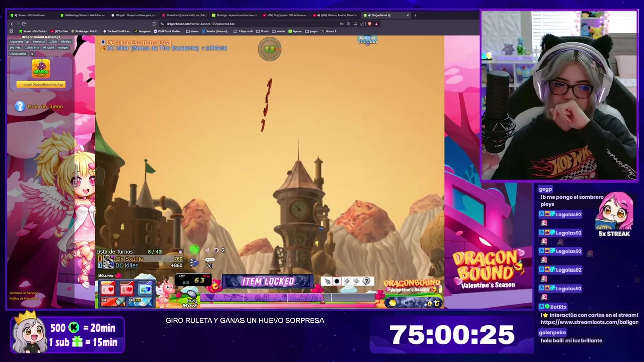Open the apps grid in bookmarks bar
This screenshot has height=362, width=644.
[11, 31]
